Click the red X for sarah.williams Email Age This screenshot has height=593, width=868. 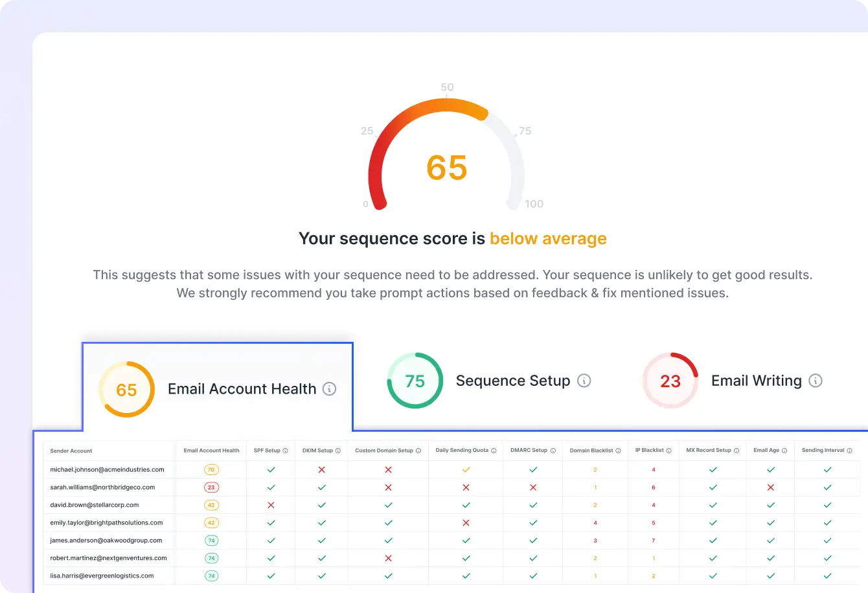[x=771, y=487]
